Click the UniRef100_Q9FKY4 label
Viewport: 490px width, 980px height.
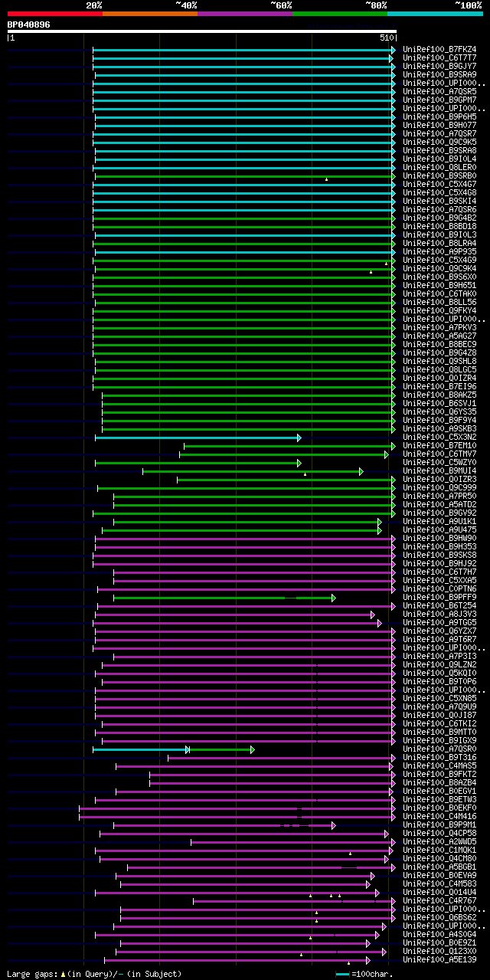click(x=439, y=310)
